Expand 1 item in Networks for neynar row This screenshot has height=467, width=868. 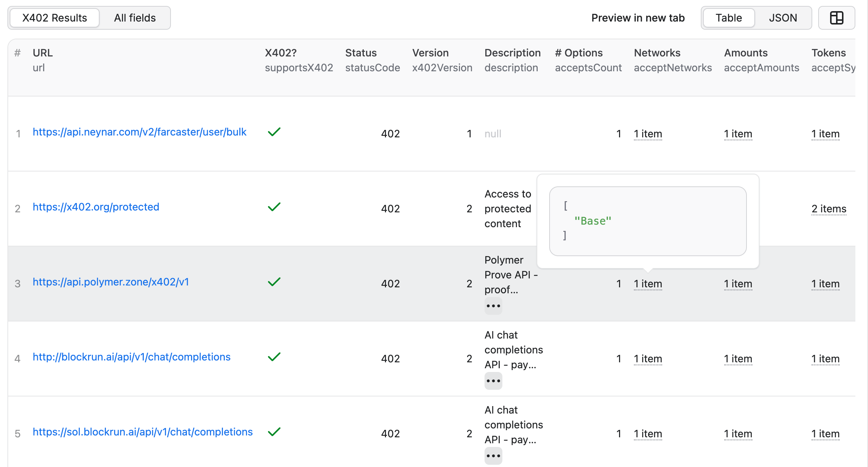point(648,134)
